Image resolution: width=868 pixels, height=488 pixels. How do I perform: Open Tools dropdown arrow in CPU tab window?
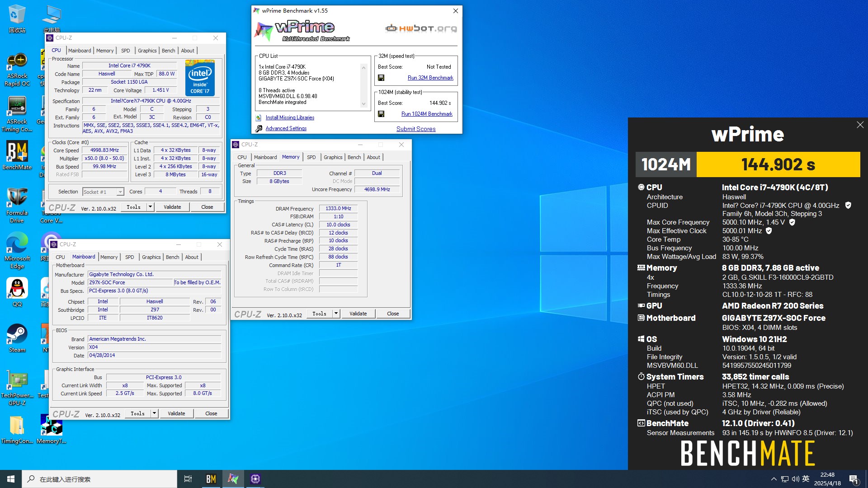click(x=150, y=207)
